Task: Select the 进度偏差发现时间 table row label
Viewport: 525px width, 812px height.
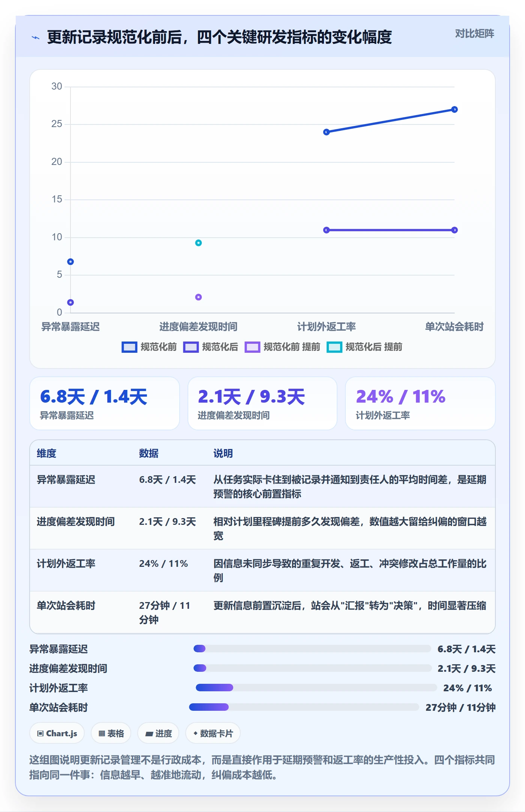Action: click(x=76, y=521)
